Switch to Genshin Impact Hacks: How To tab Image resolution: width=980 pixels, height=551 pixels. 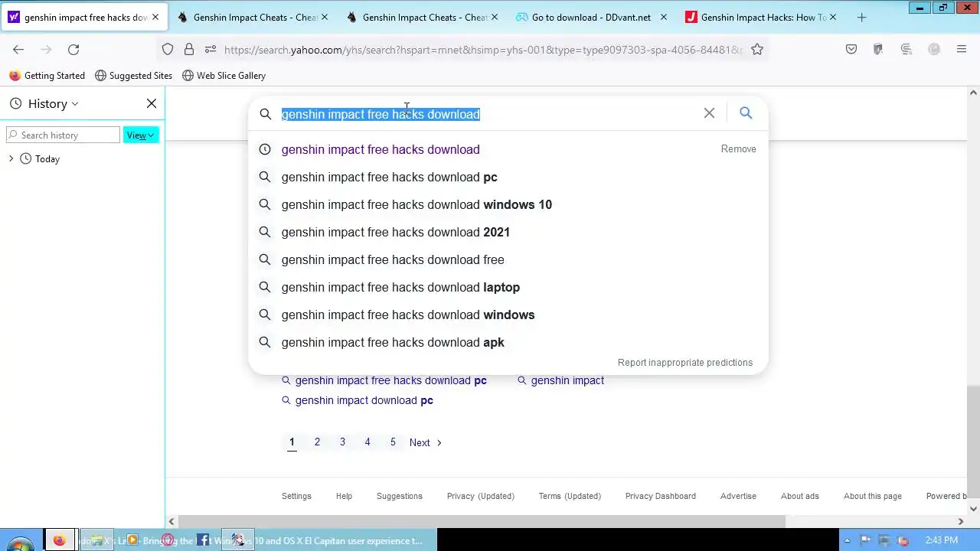760,17
